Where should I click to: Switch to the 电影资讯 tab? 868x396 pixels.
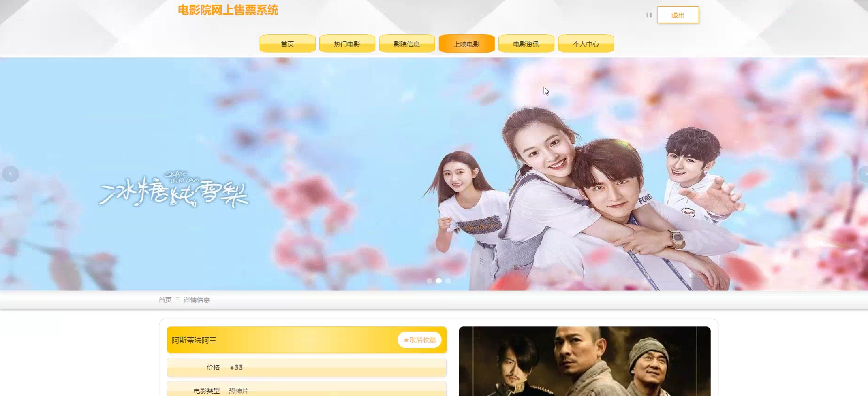[526, 44]
